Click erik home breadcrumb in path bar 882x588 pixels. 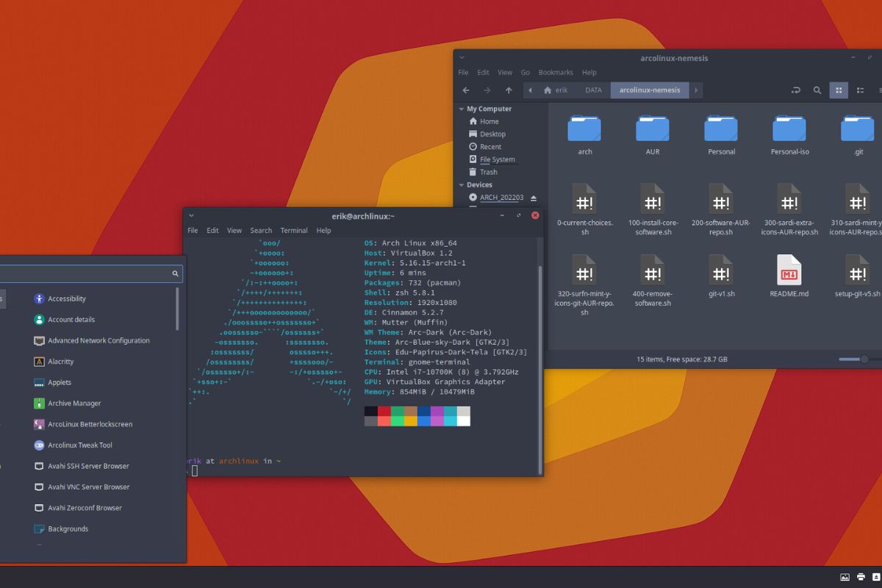(556, 90)
